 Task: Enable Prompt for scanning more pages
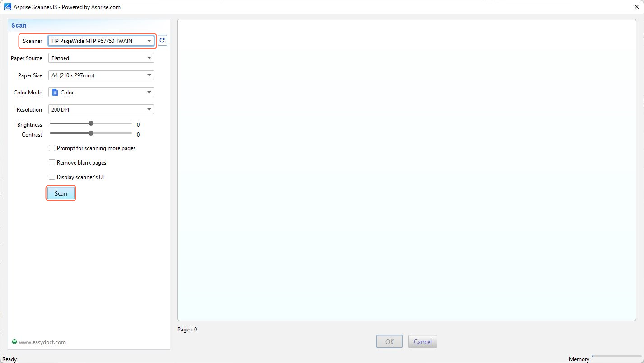pyautogui.click(x=52, y=148)
